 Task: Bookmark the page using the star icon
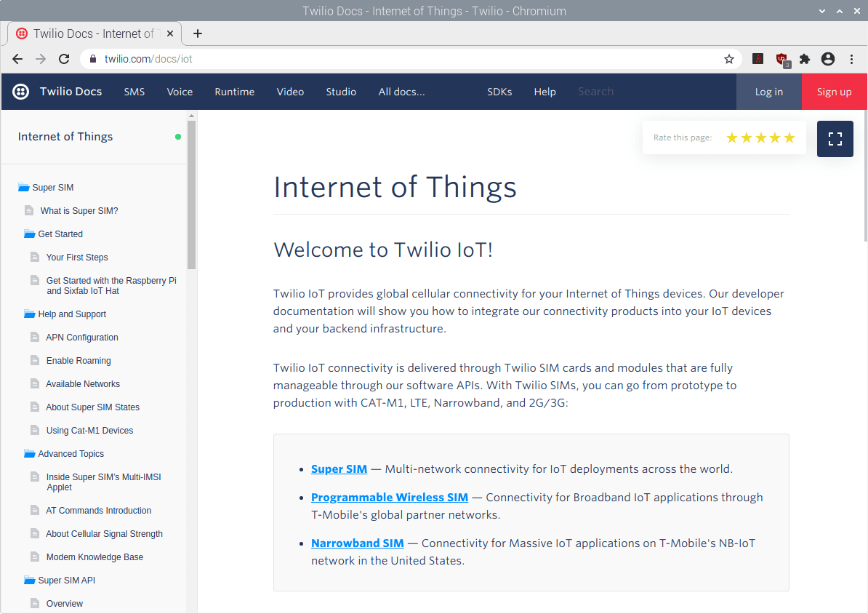[729, 59]
